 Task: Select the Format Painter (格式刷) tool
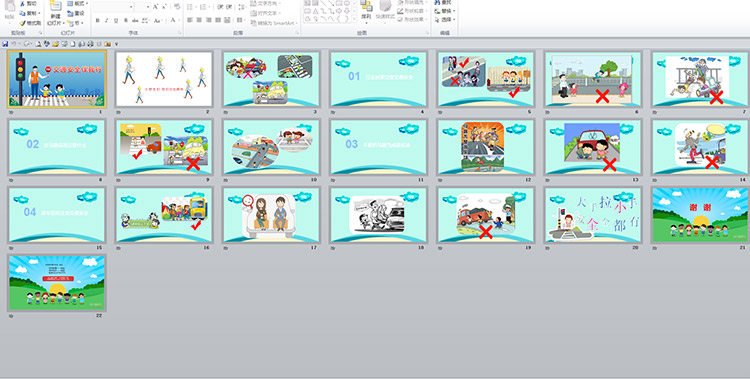[x=30, y=23]
